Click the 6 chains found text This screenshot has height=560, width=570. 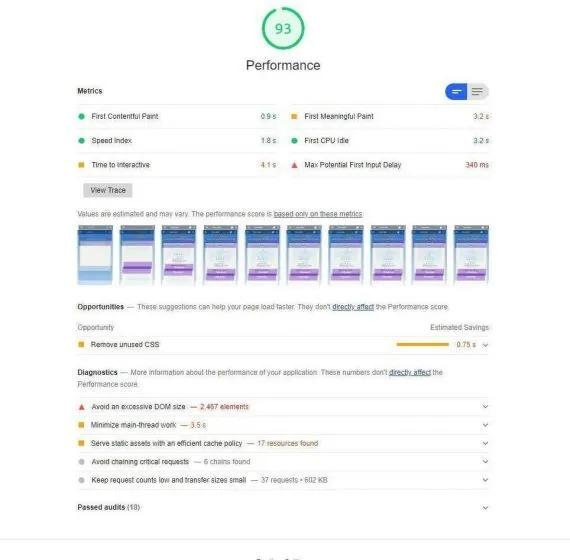coord(227,461)
